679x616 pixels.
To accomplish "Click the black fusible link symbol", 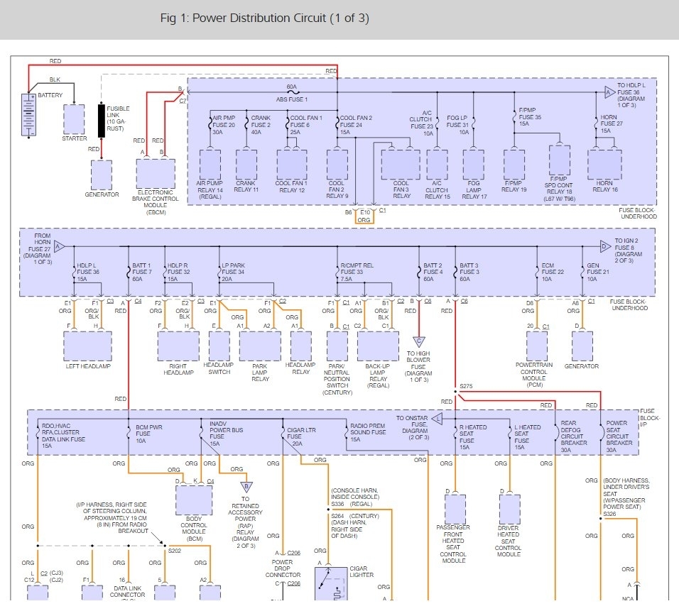I will (102, 121).
